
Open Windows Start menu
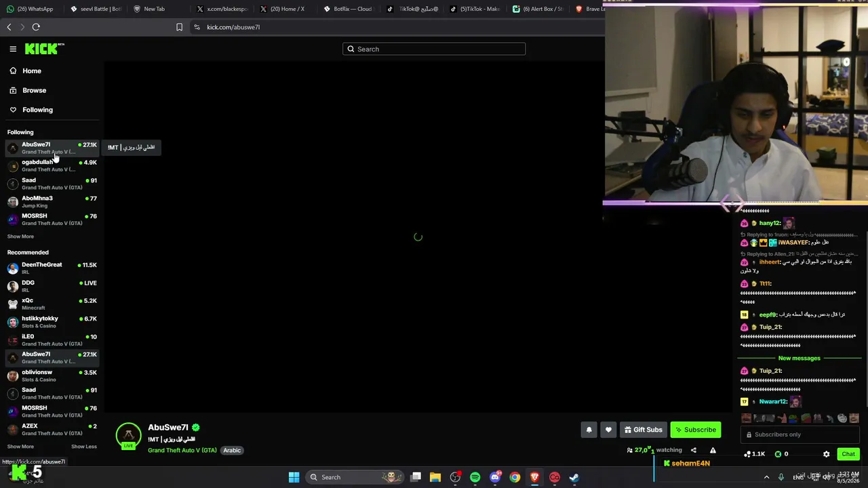click(x=294, y=477)
